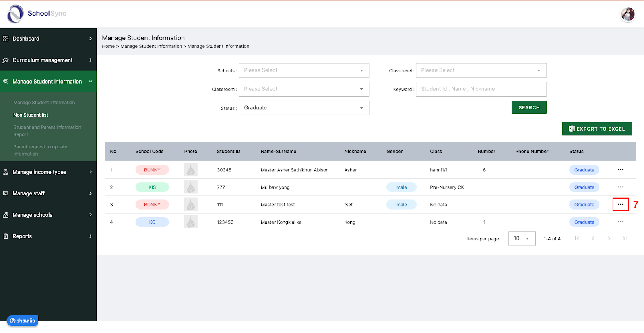The width and height of the screenshot is (644, 333).
Task: Expand Manage staff chevron
Action: pos(91,193)
